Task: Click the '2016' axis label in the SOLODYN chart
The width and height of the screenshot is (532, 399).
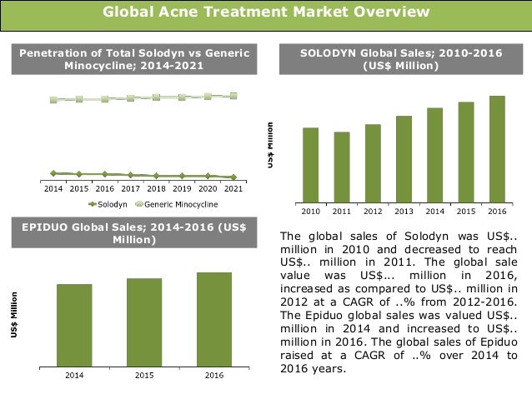Action: click(x=497, y=212)
